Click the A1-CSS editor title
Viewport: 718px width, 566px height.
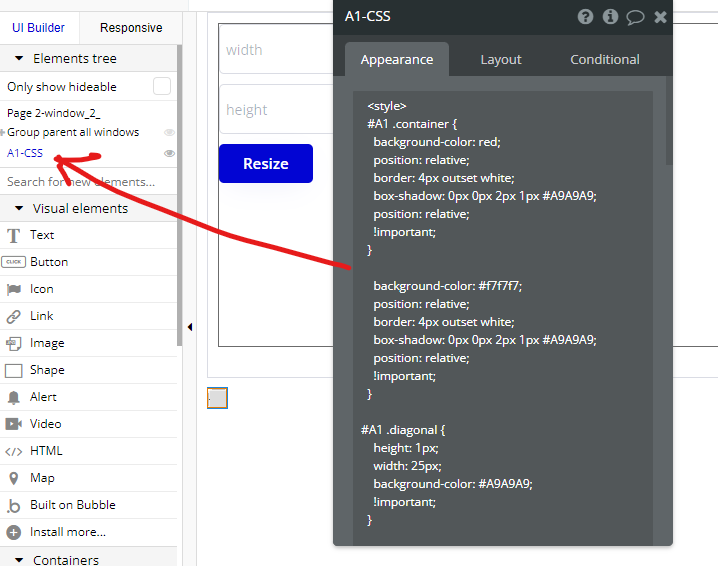pos(368,16)
